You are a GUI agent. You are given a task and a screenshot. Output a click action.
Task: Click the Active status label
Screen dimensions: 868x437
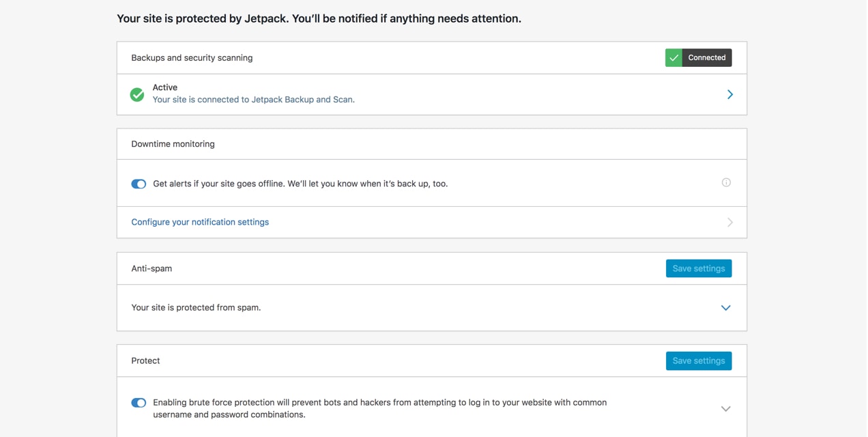click(x=165, y=87)
